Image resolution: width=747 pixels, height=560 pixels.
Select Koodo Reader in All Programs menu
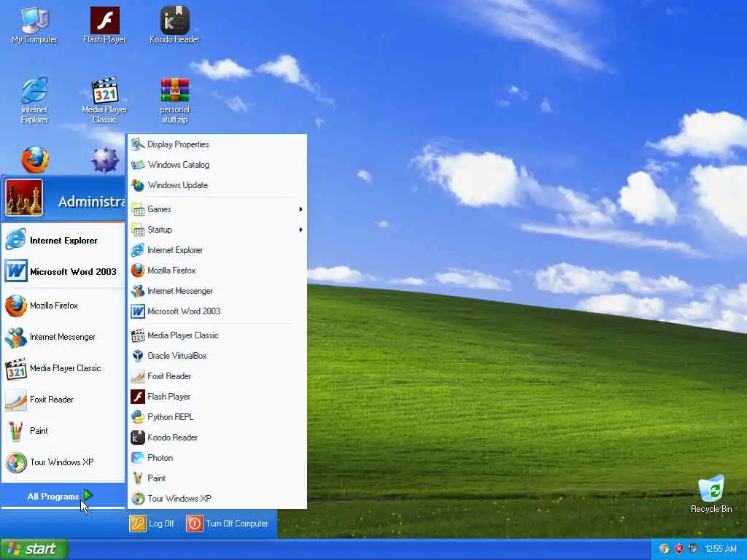pyautogui.click(x=217, y=437)
